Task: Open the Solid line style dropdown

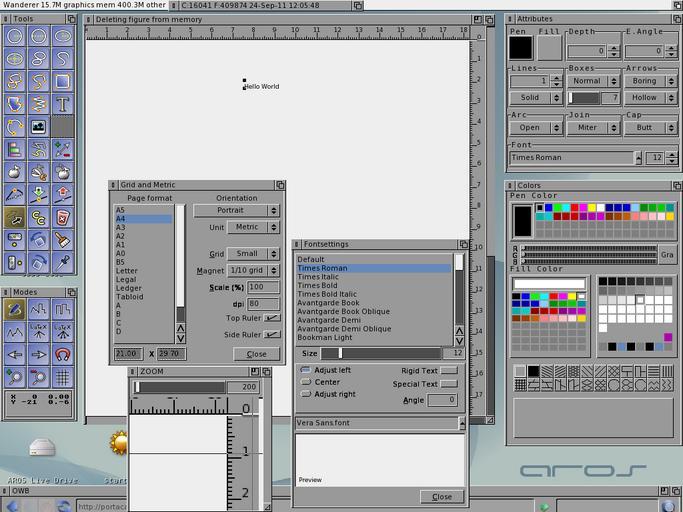Action: point(535,98)
